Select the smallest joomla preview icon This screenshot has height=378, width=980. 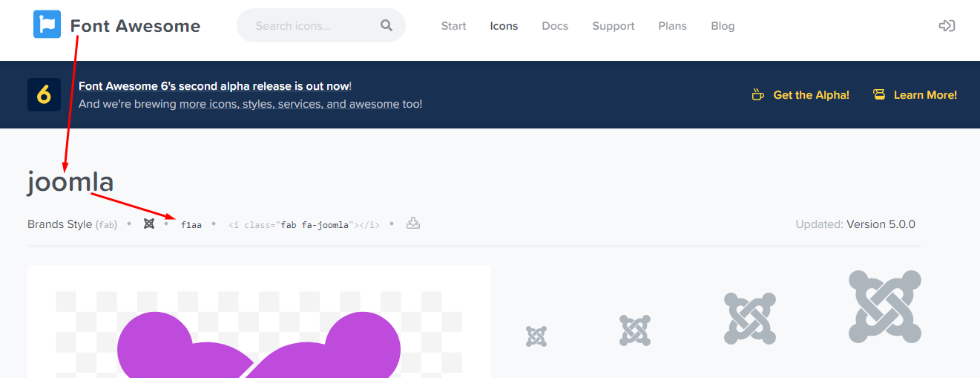click(536, 336)
